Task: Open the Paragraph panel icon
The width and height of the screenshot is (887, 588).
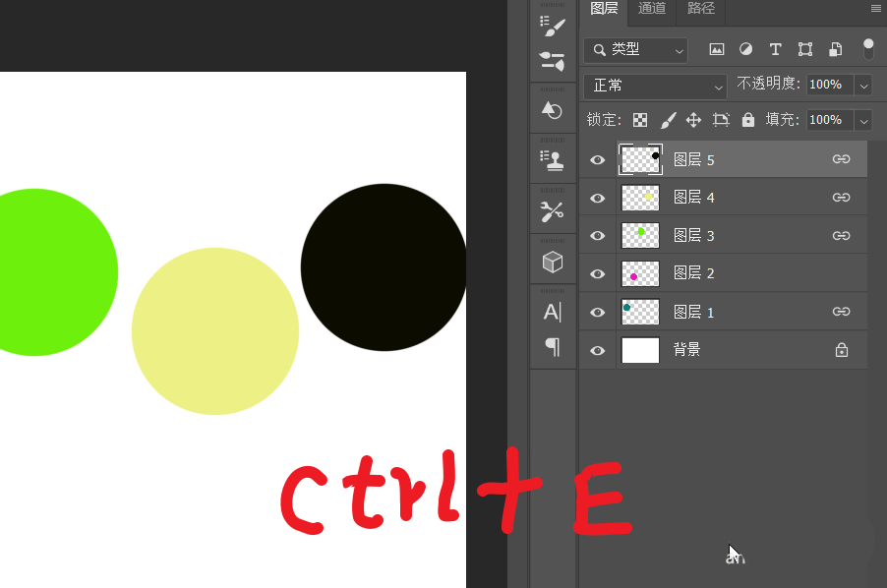Action: (x=553, y=346)
